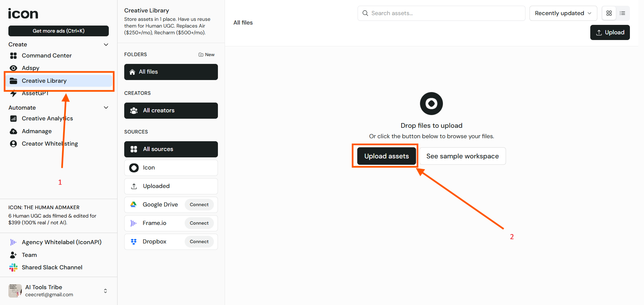
Task: Click the Google Drive logo
Action: tap(133, 204)
